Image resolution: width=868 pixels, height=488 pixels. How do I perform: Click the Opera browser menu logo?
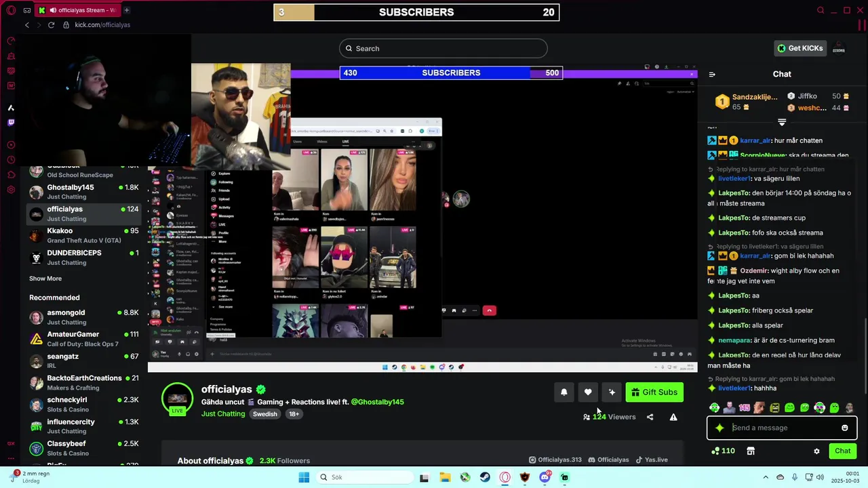[11, 10]
